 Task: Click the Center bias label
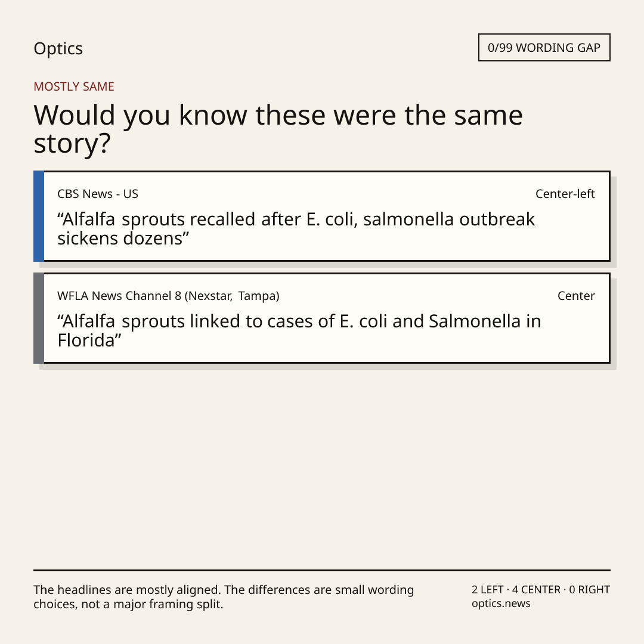(576, 296)
